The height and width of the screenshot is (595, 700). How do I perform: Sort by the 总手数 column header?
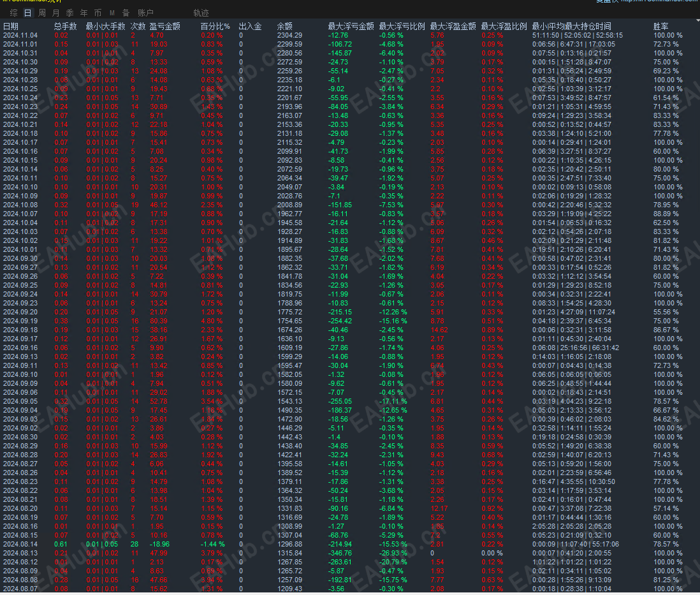point(66,26)
